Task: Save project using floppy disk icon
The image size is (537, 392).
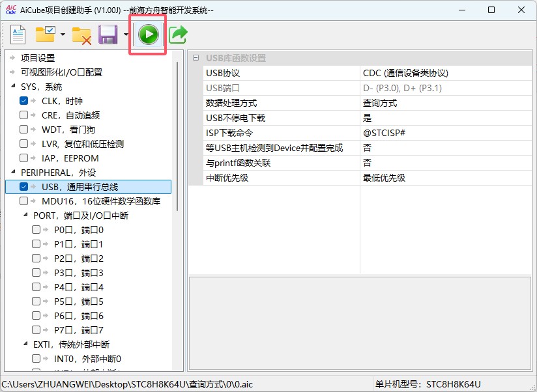Action: tap(108, 35)
